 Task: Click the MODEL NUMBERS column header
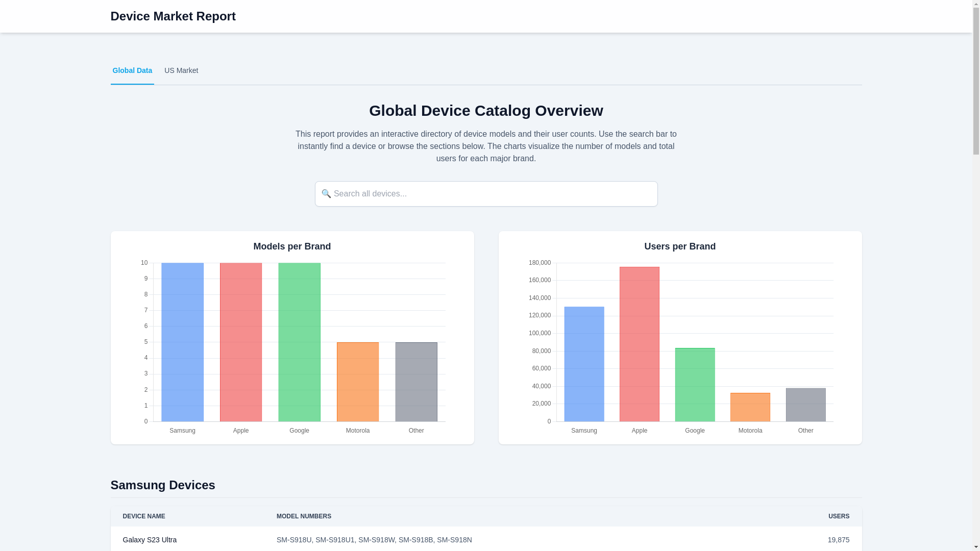[x=304, y=516]
